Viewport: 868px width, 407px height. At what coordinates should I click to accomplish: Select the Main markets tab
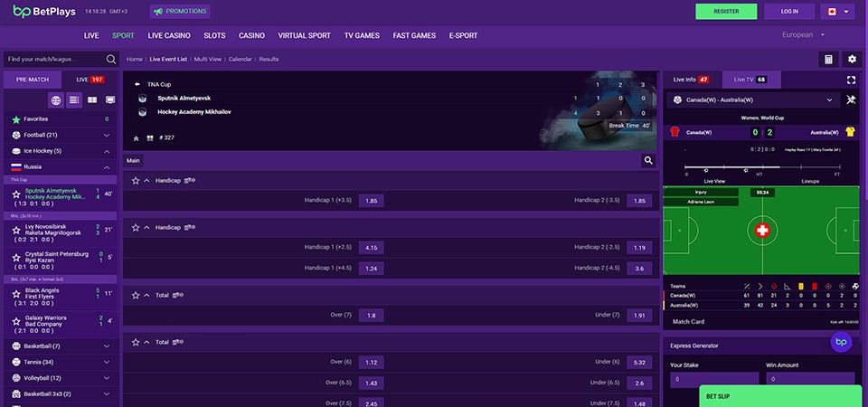[133, 161]
